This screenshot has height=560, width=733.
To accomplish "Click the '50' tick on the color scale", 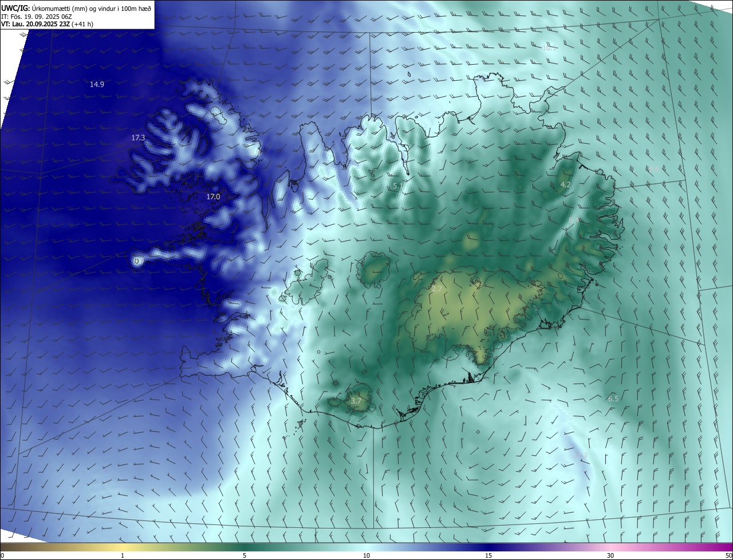I will point(728,555).
